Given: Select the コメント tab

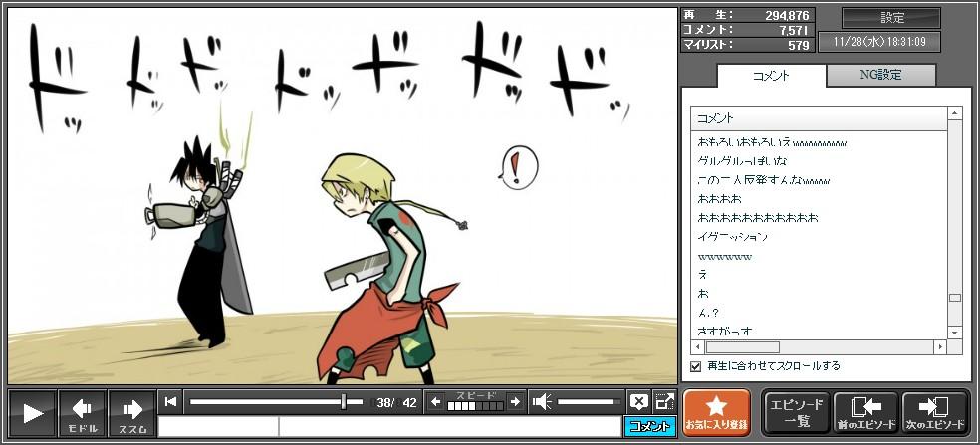Looking at the screenshot, I should tap(771, 76).
